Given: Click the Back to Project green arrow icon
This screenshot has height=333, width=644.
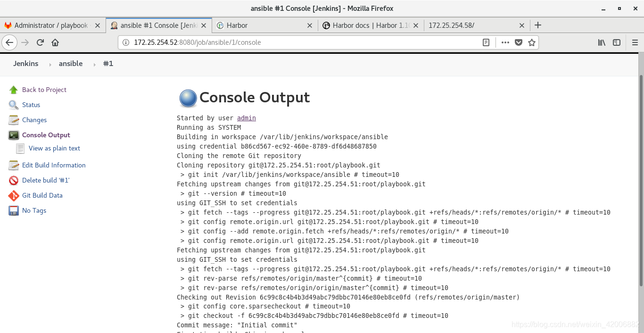Looking at the screenshot, I should (x=14, y=90).
